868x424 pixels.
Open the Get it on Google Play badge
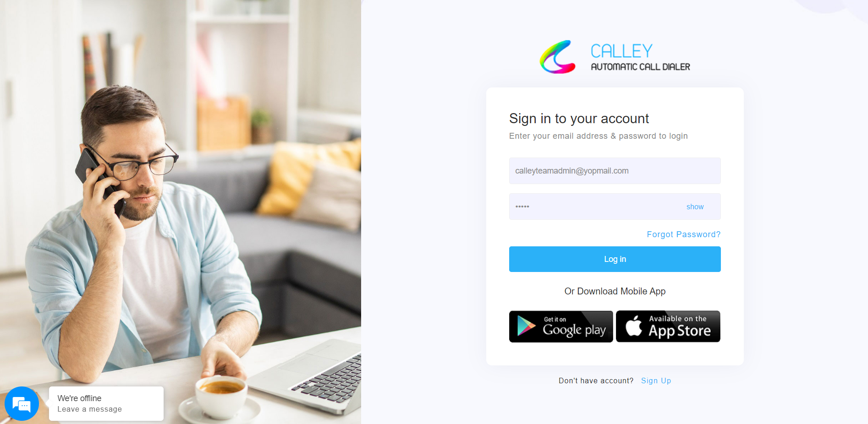point(561,326)
